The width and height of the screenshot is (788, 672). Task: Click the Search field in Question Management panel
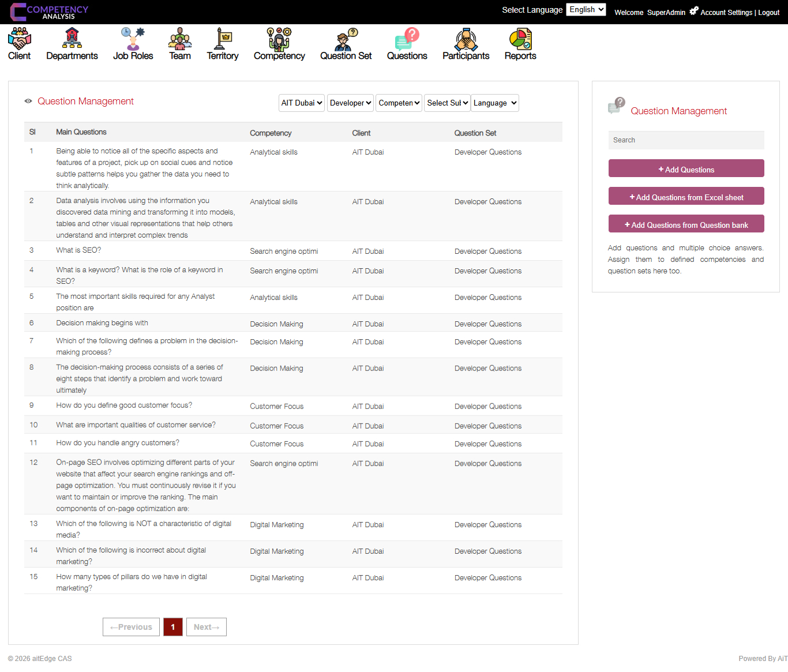click(x=686, y=140)
